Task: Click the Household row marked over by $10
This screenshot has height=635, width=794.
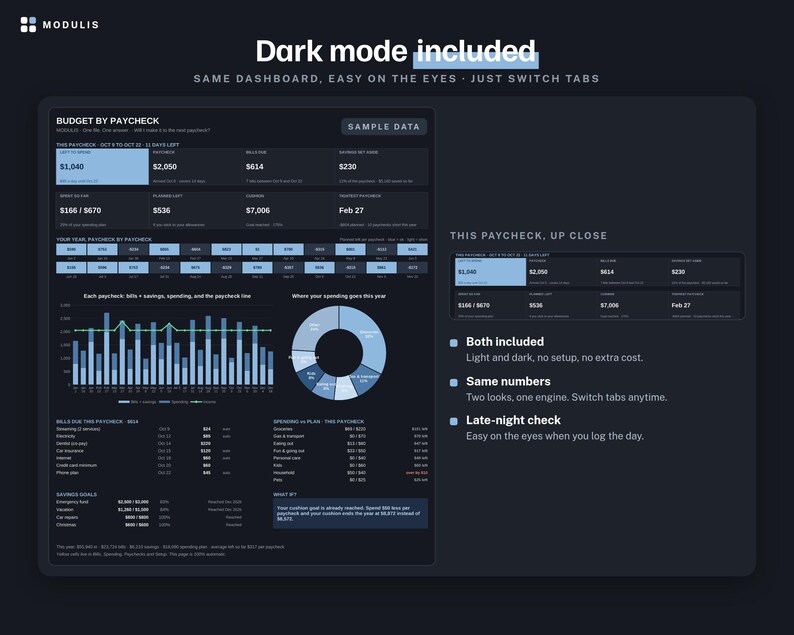Action: coord(350,472)
